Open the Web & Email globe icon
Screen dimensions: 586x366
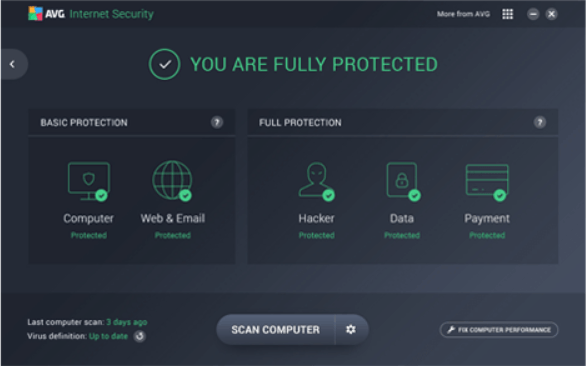pyautogui.click(x=172, y=181)
